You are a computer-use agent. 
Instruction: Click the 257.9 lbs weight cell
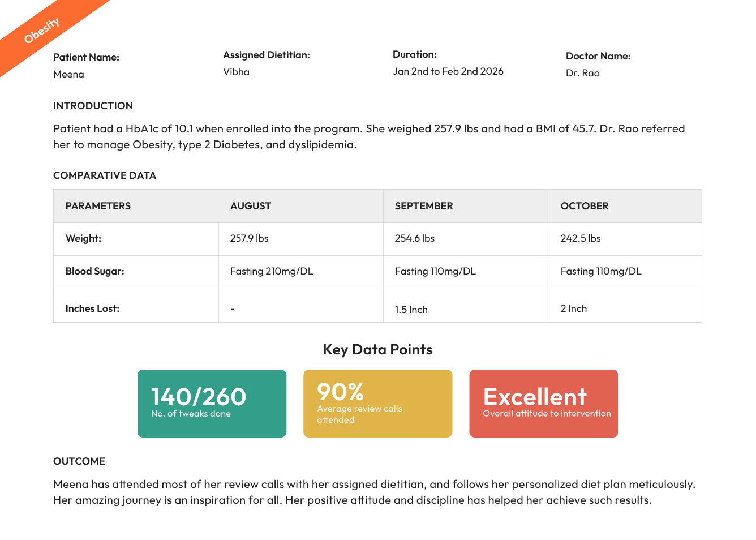click(301, 239)
